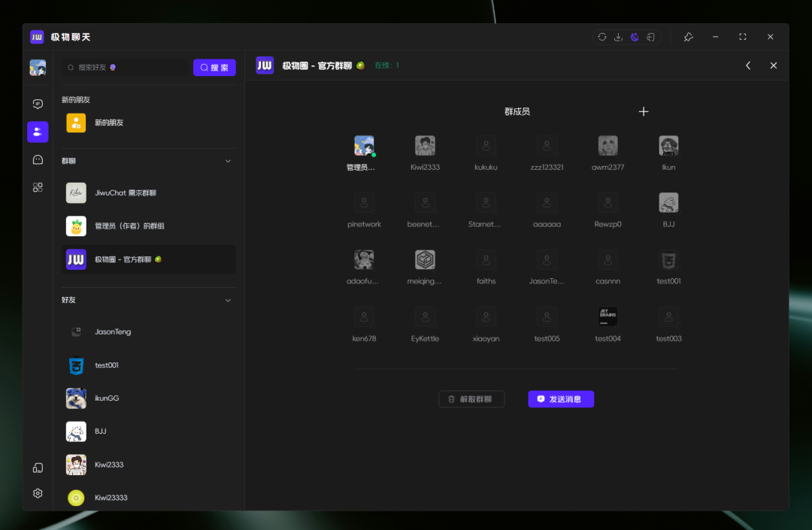The width and height of the screenshot is (812, 530).
Task: Open the ghost AI robot sidebar icon
Action: click(x=38, y=159)
